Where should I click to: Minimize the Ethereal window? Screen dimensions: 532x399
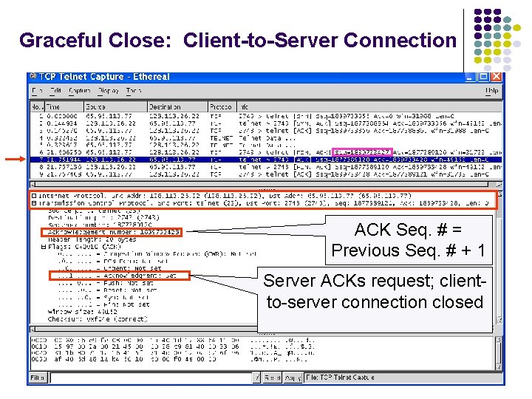pos(470,77)
